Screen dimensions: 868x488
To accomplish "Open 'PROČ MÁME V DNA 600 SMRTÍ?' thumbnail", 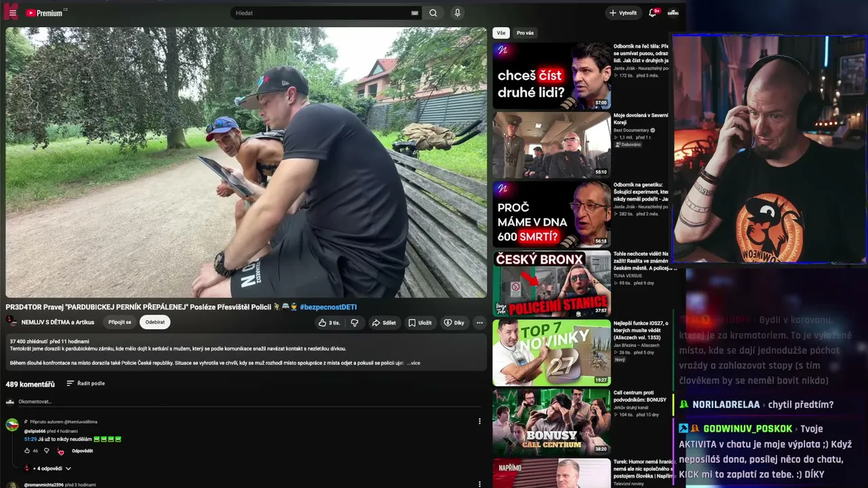I will point(551,214).
